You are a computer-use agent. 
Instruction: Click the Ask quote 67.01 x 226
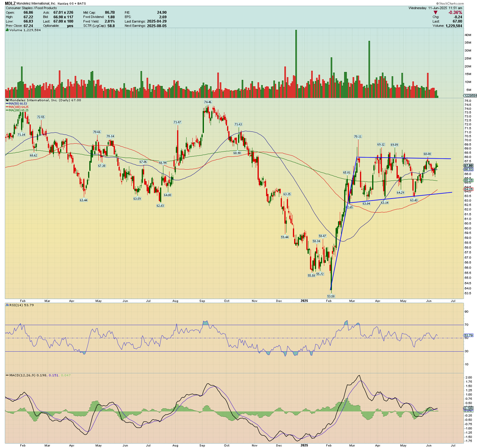[63, 13]
